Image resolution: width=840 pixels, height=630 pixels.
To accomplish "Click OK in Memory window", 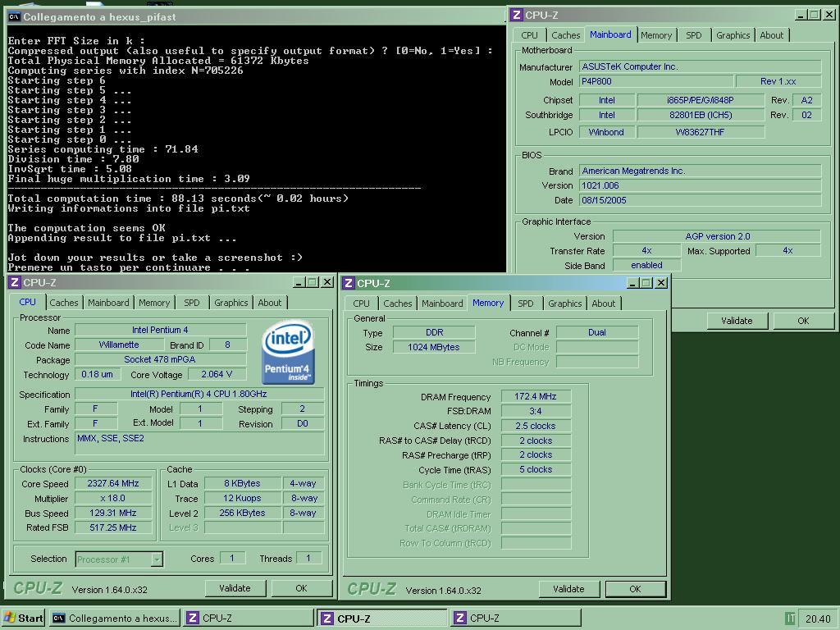I will click(x=636, y=589).
